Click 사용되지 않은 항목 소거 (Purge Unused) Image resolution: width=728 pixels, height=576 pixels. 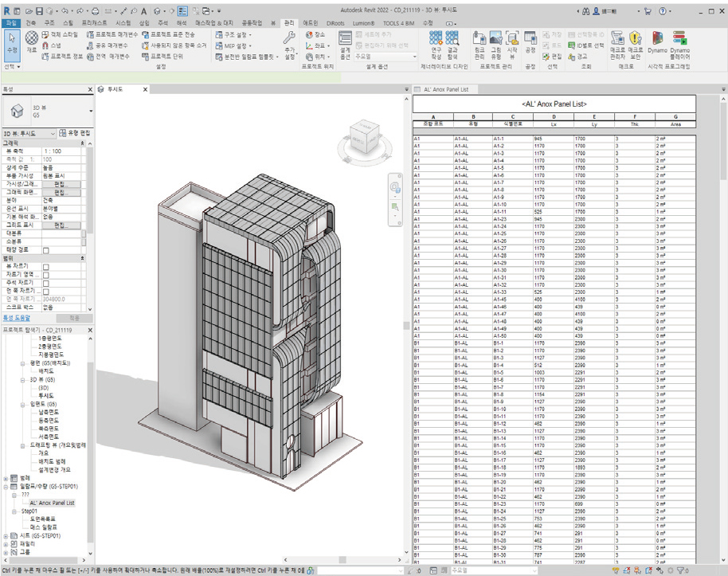(x=174, y=45)
